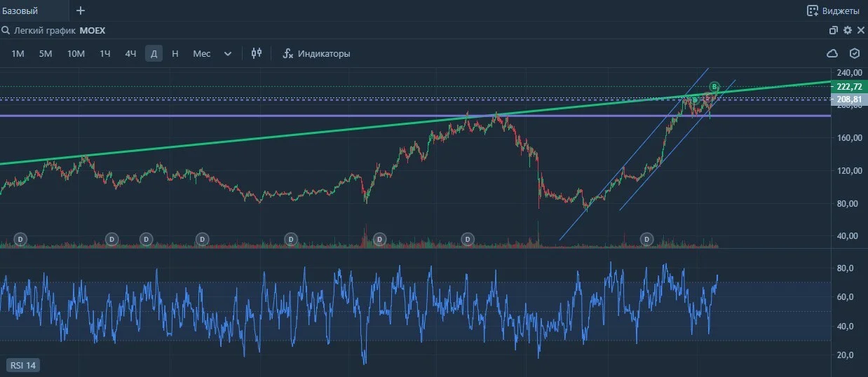This screenshot has height=377, width=868.
Task: Open the Виджеты widgets panel
Action: (x=833, y=11)
